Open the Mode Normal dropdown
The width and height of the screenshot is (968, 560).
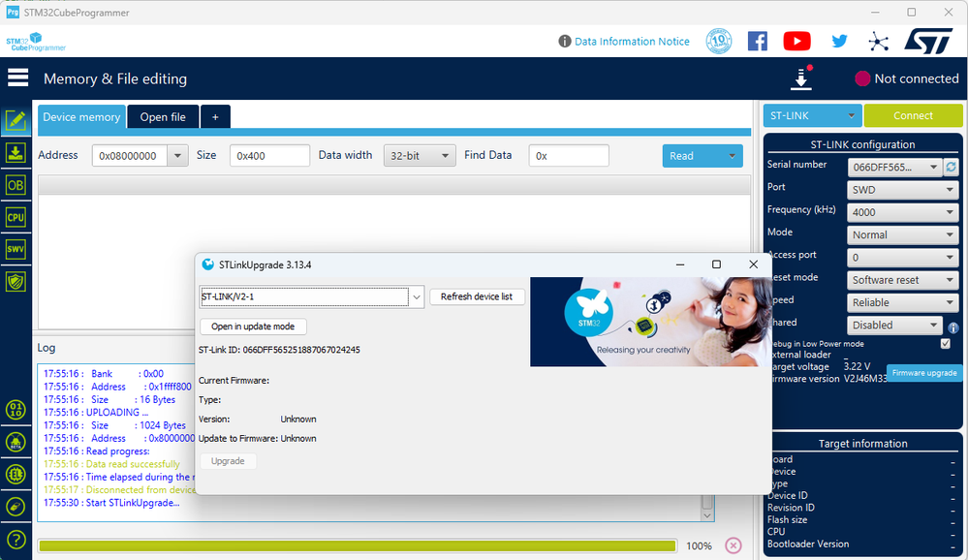click(x=902, y=234)
